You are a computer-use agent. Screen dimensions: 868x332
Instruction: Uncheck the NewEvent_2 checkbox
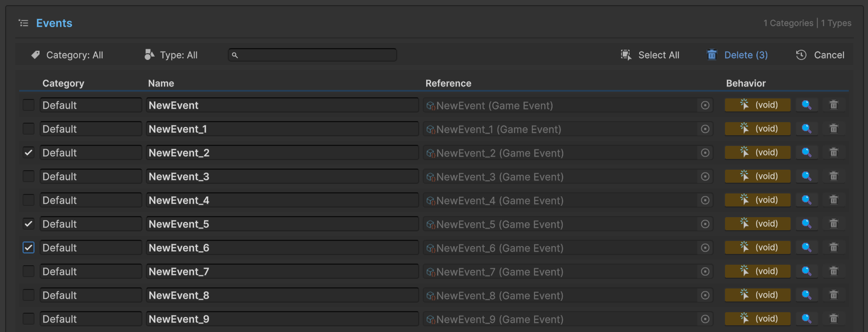click(28, 153)
